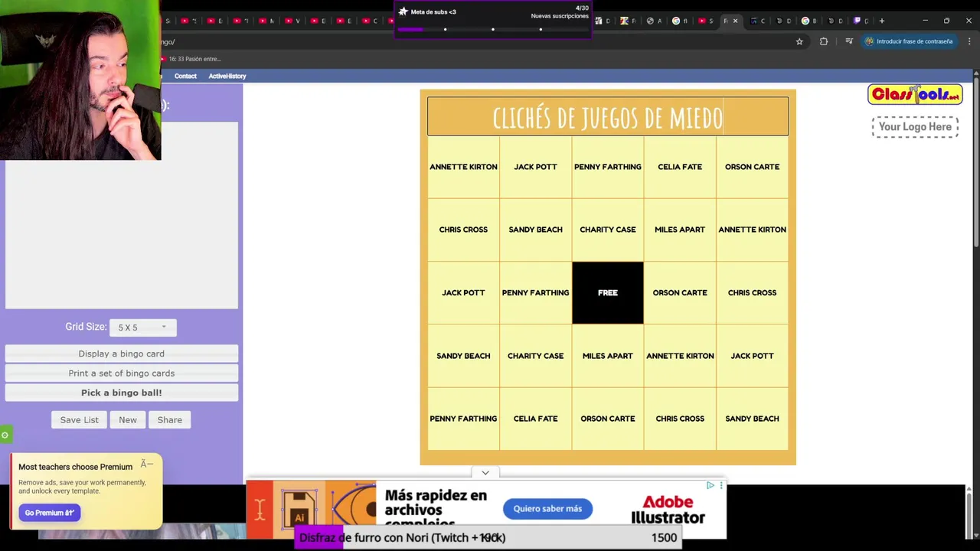This screenshot has height=551, width=980.
Task: Dismiss the premium popup with minus icon
Action: click(147, 464)
